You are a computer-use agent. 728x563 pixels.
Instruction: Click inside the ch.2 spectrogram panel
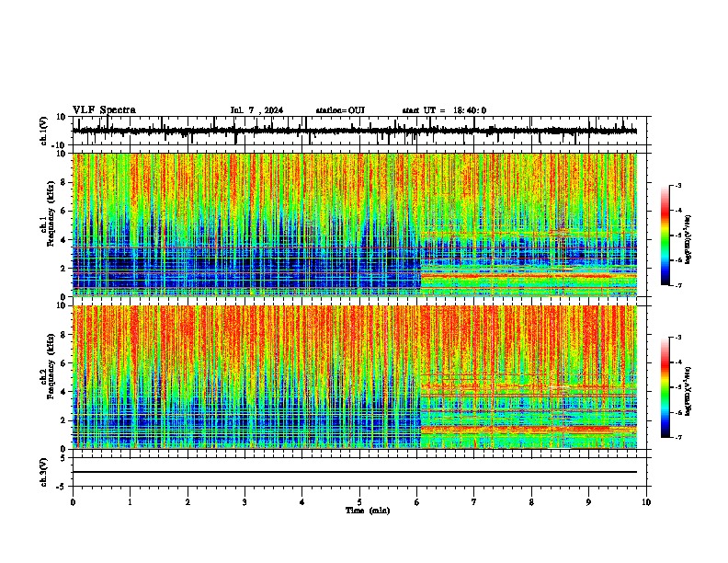point(354,377)
